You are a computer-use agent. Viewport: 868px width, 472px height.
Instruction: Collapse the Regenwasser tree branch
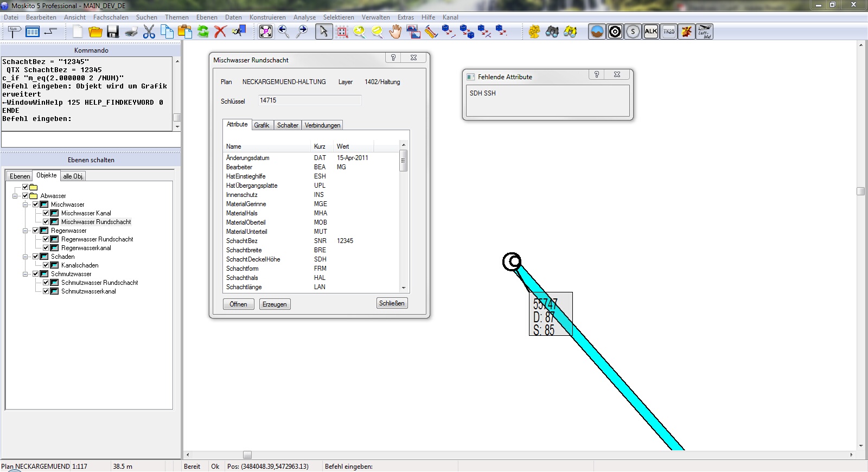point(25,231)
